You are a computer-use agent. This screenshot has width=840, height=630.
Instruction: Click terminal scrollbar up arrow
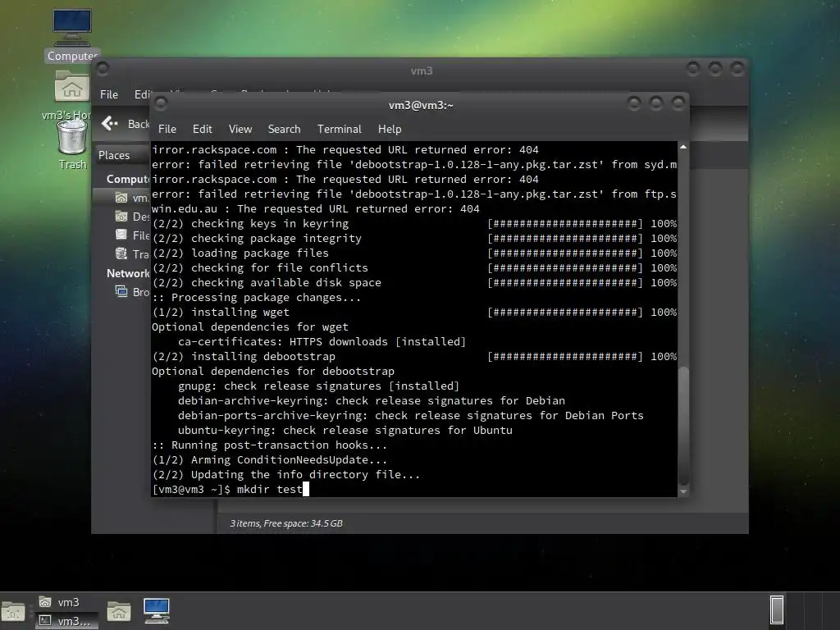pos(683,147)
